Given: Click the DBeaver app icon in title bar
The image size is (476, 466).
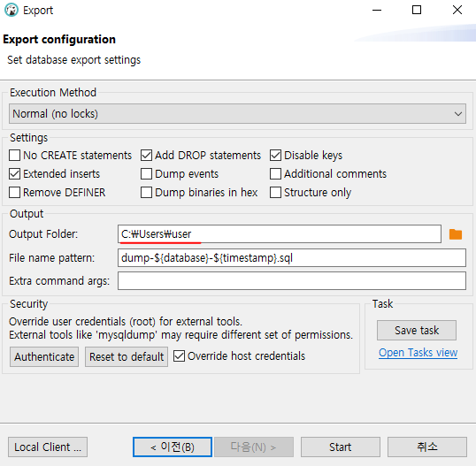Looking at the screenshot, I should 12,10.
